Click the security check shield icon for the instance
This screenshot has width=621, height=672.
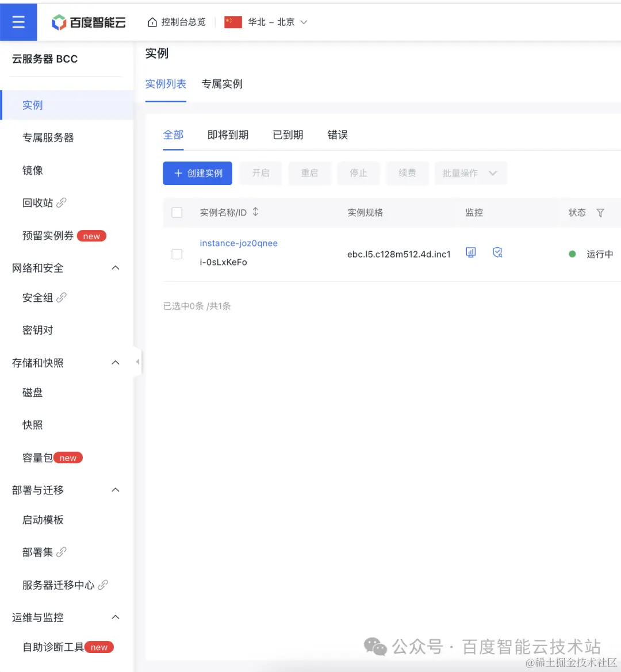(497, 252)
